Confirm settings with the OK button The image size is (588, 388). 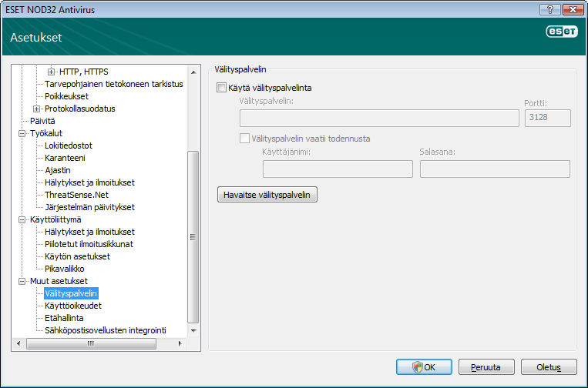(x=424, y=367)
